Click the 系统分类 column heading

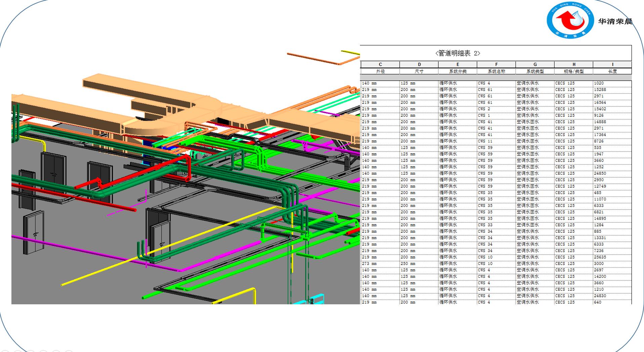457,71
